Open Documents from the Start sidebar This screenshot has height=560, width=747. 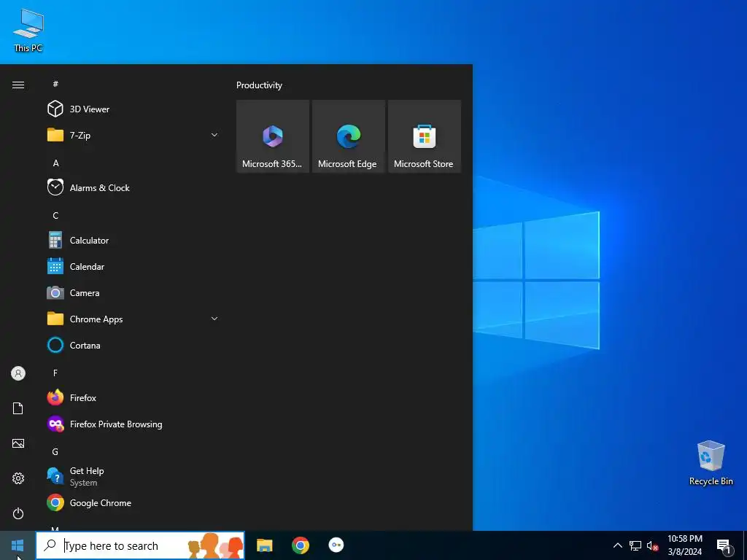pos(18,408)
